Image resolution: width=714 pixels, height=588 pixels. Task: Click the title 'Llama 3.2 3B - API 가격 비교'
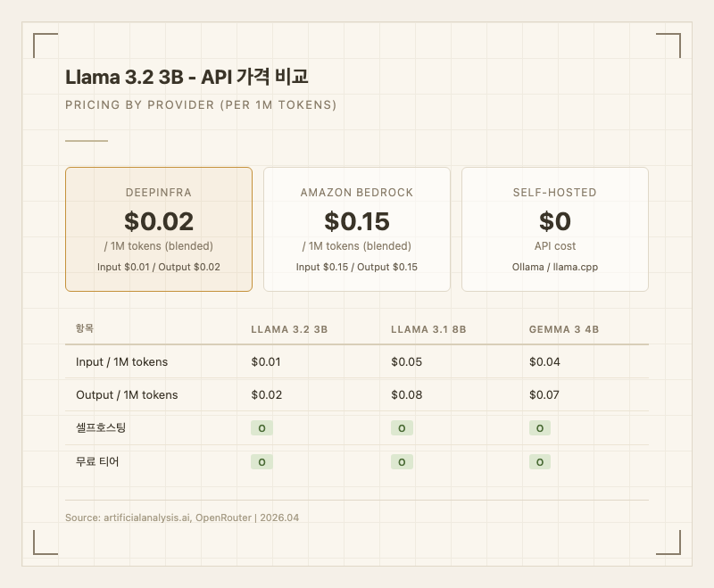[187, 78]
